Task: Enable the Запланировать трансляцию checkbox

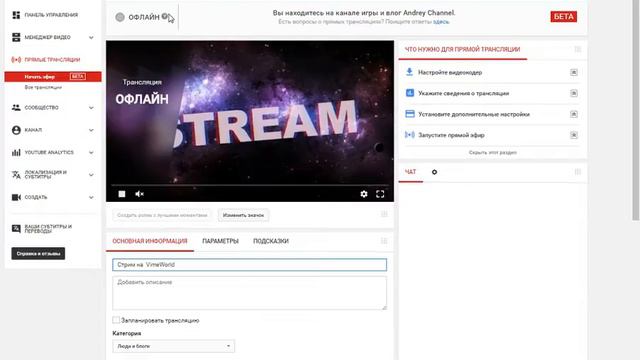Action: [116, 320]
